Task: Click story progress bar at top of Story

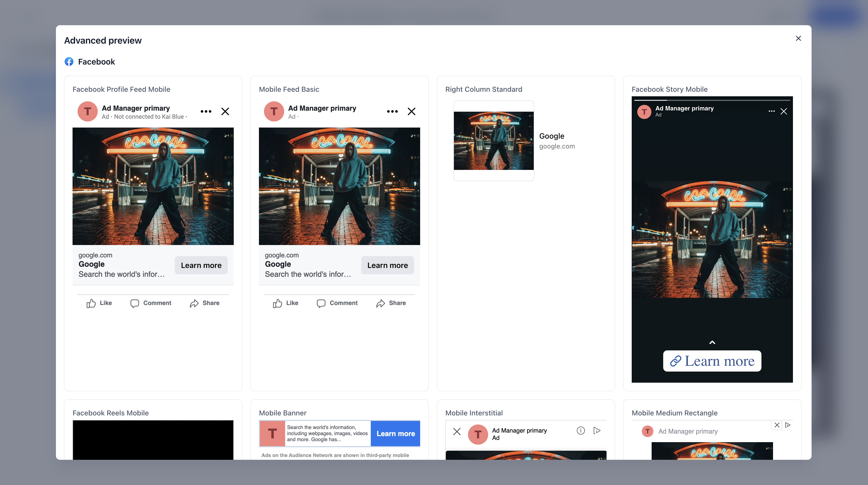Action: [x=712, y=100]
